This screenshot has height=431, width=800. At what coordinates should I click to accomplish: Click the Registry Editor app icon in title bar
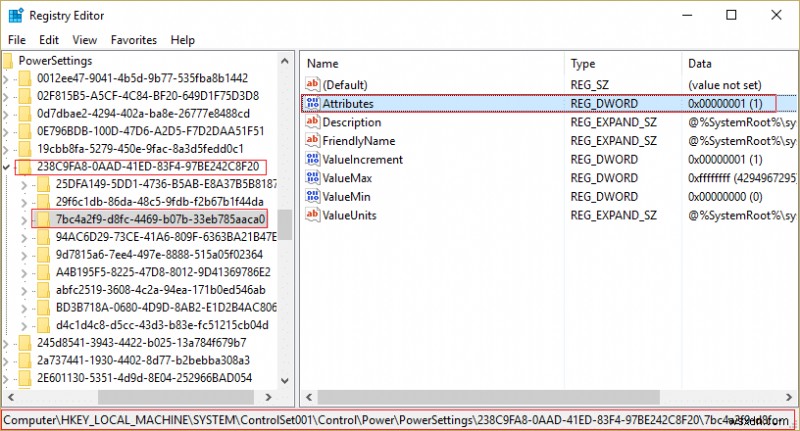point(16,15)
